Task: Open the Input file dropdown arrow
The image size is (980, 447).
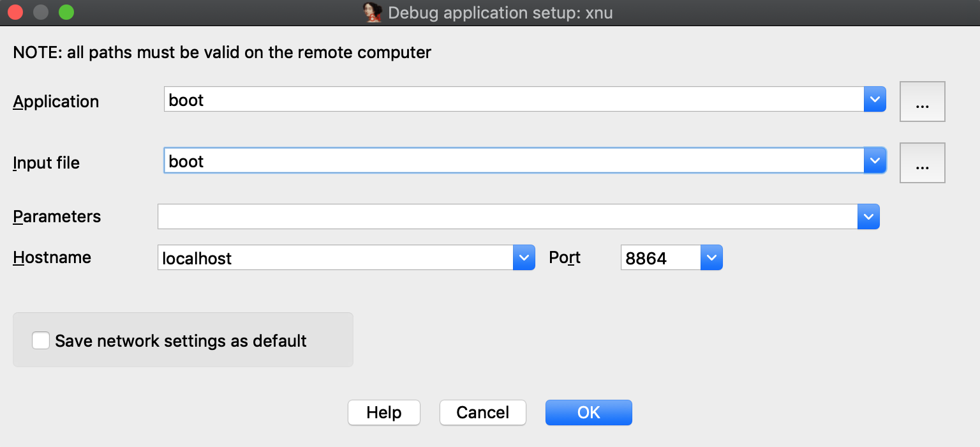Action: tap(875, 161)
